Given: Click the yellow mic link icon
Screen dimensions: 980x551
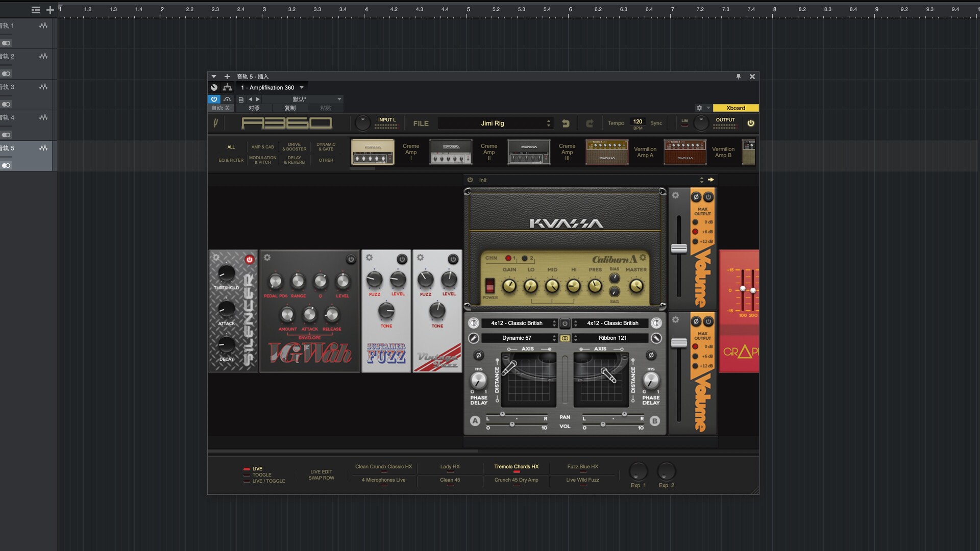Looking at the screenshot, I should [565, 338].
